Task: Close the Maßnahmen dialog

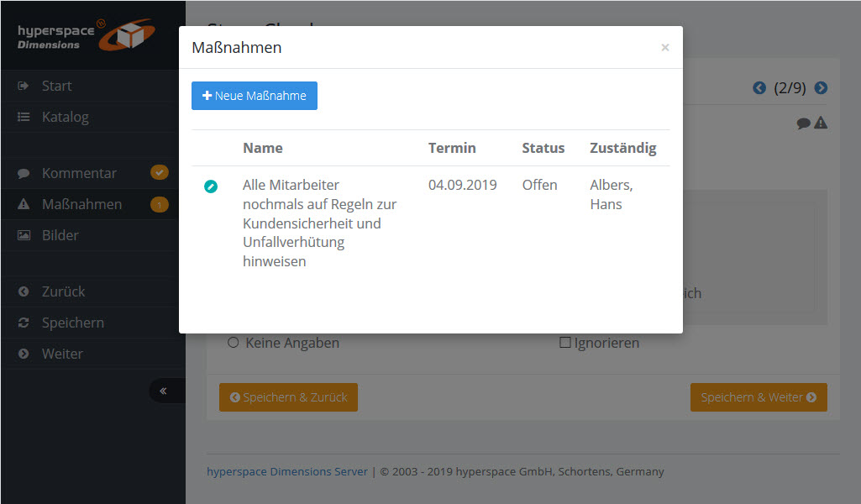Action: pos(665,48)
